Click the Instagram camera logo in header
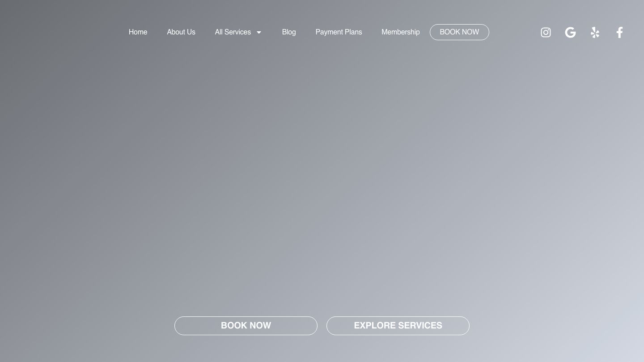 (546, 32)
